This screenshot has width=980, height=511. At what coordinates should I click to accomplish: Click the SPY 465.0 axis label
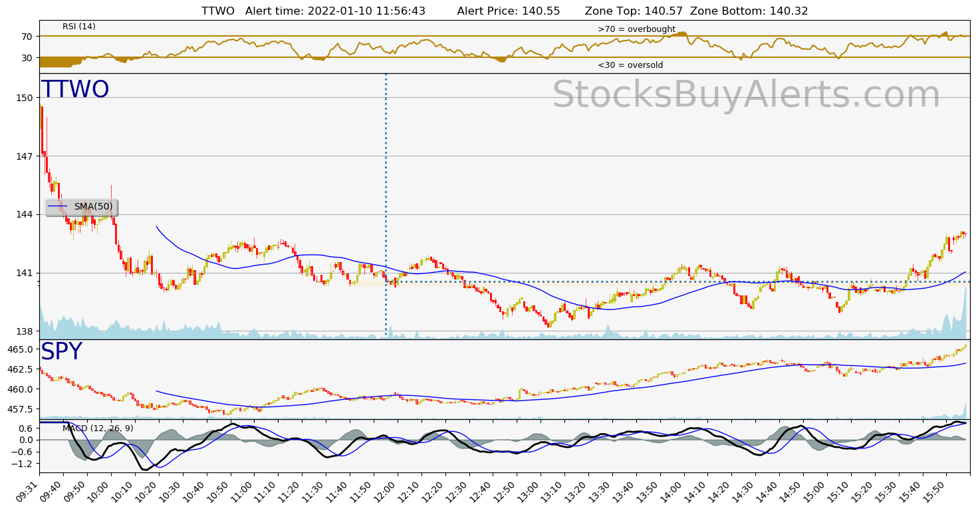(x=21, y=349)
